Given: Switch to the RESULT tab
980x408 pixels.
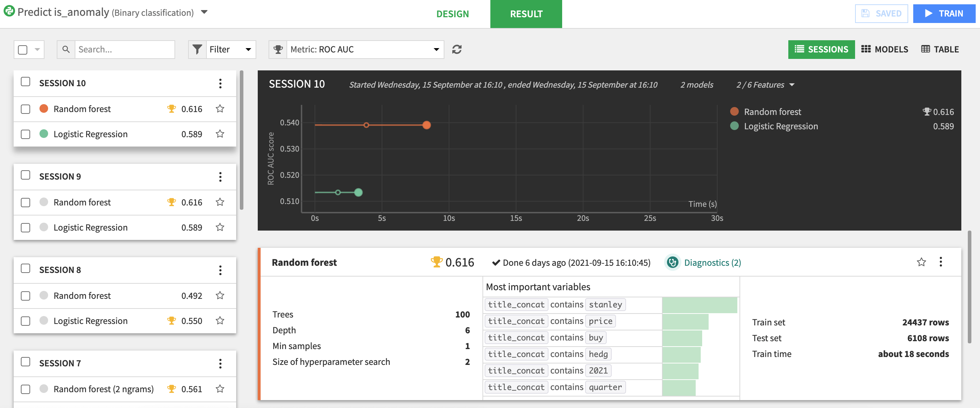Looking at the screenshot, I should point(526,14).
